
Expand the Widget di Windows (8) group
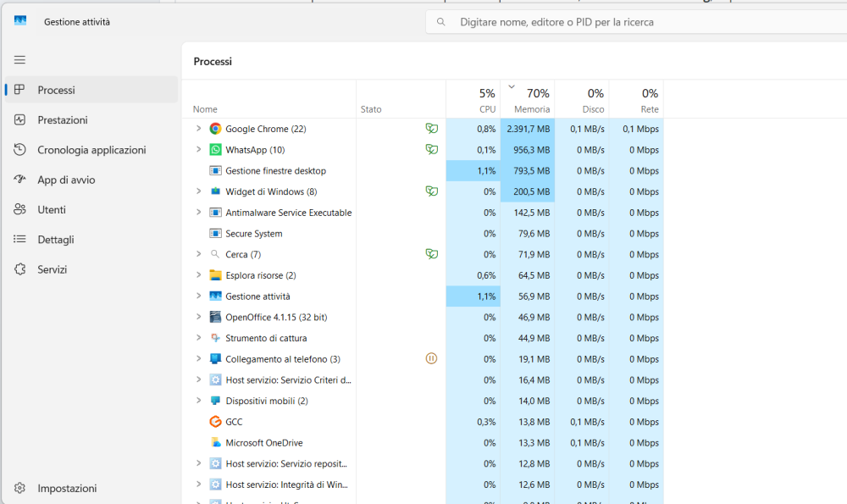coord(198,191)
